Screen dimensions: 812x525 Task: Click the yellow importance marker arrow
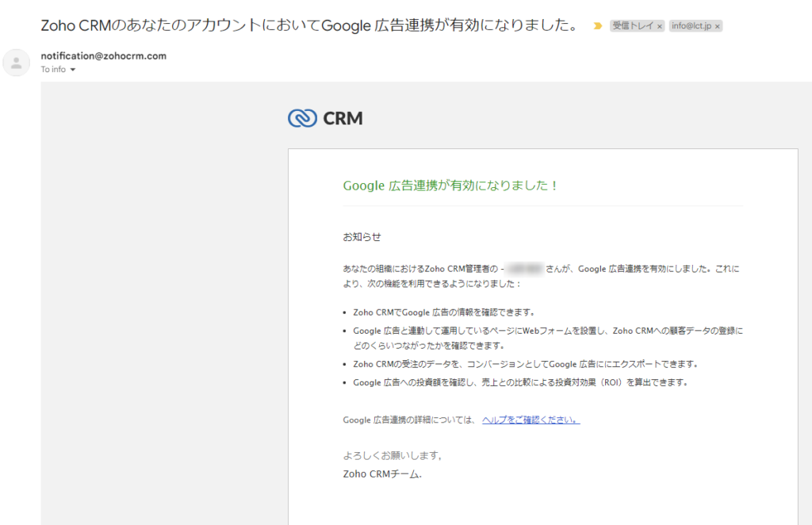(598, 26)
